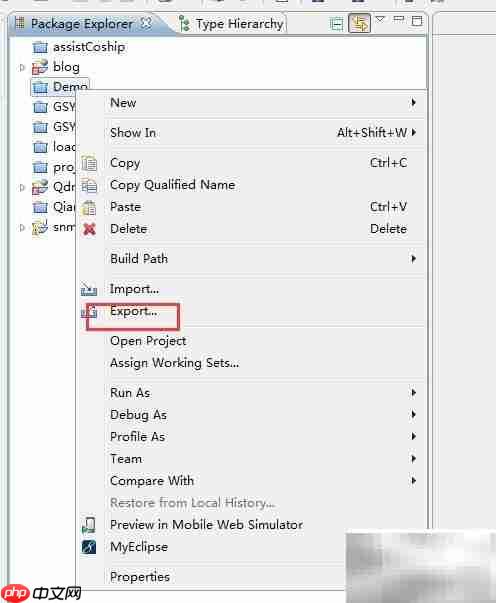This screenshot has width=496, height=603.
Task: Click the Paste clipboard icon
Action: (x=89, y=207)
